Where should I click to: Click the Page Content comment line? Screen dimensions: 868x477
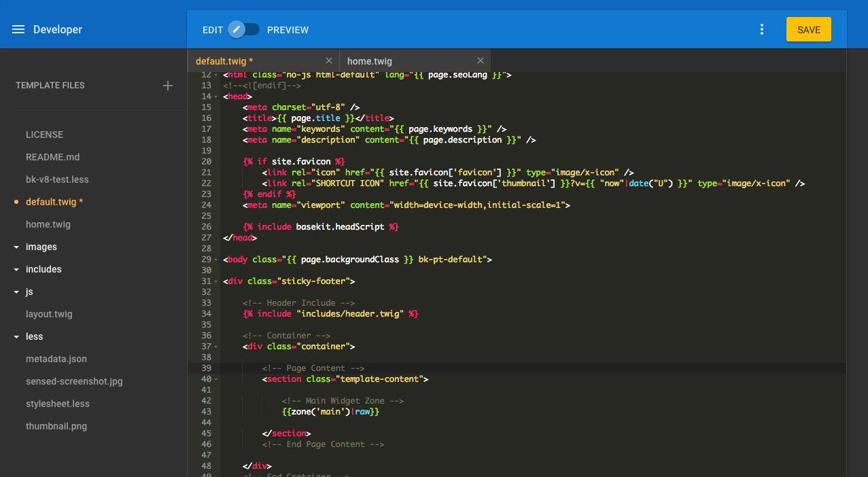(x=313, y=368)
